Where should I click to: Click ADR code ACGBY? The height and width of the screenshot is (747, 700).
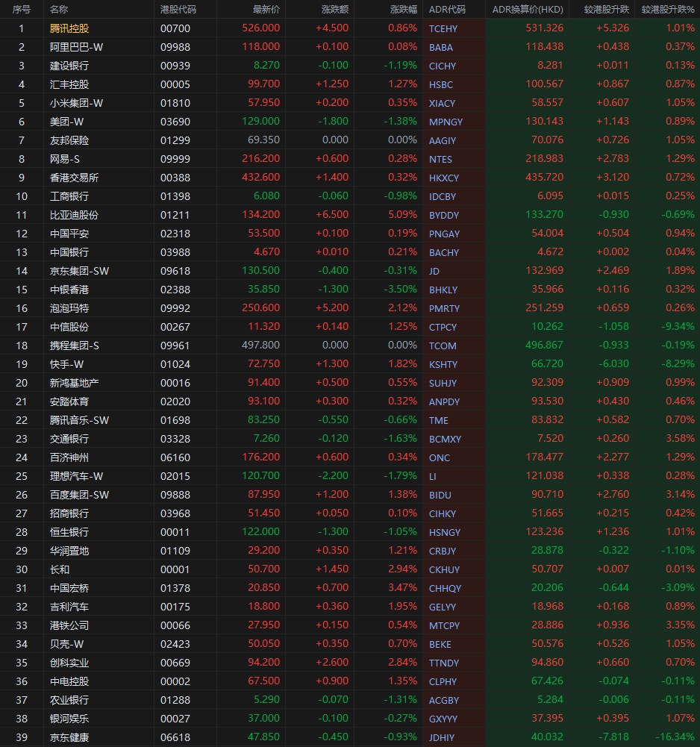[443, 700]
